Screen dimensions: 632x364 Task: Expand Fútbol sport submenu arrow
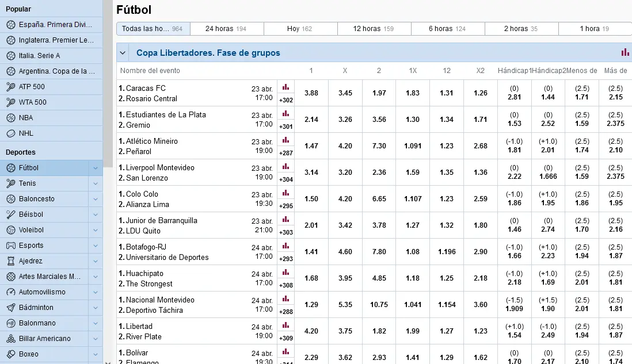96,168
